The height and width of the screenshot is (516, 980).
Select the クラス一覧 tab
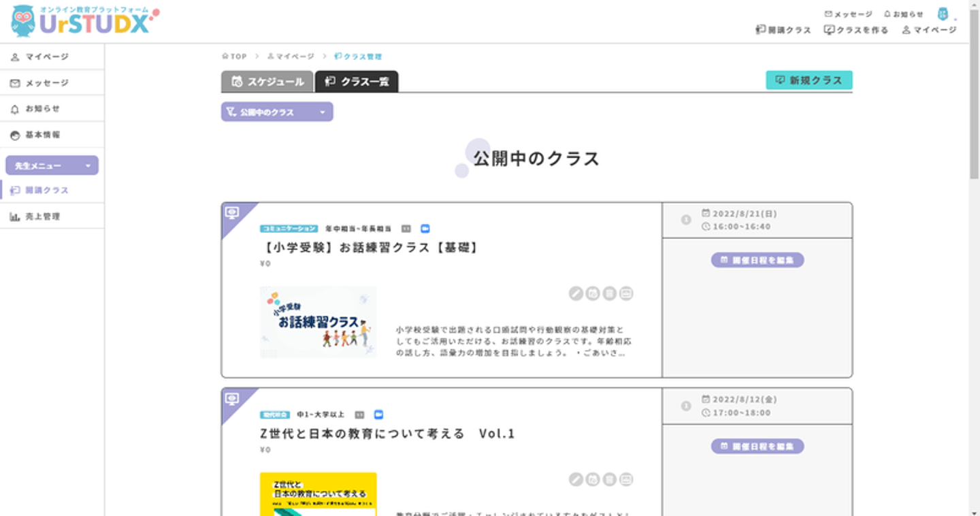click(x=357, y=82)
